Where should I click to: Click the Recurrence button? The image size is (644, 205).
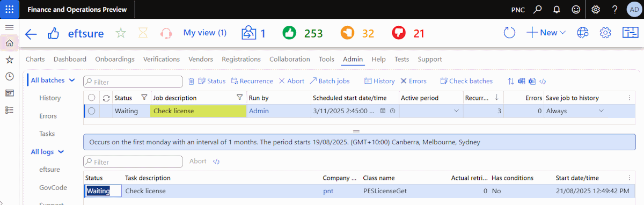[x=252, y=81]
